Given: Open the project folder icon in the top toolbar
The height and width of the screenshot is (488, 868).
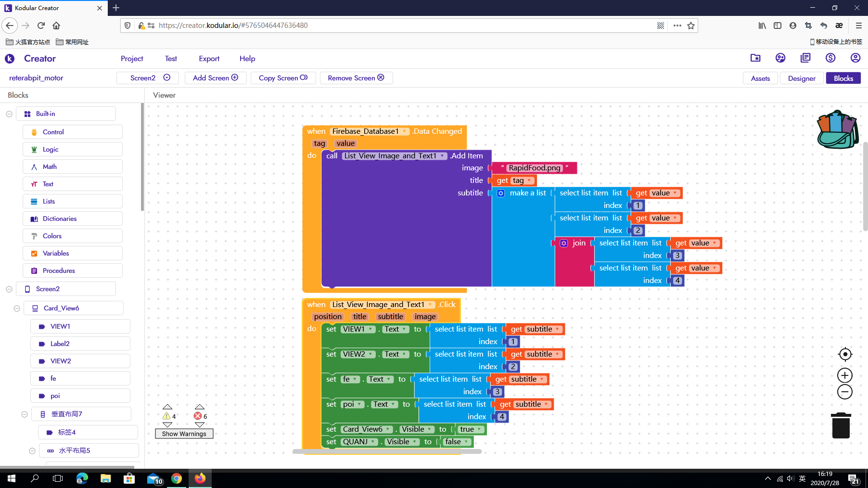Looking at the screenshot, I should coord(755,58).
